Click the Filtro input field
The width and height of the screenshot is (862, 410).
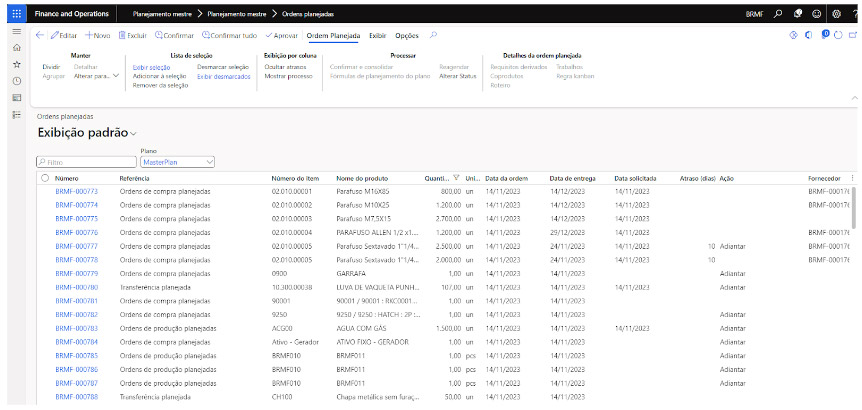point(86,161)
